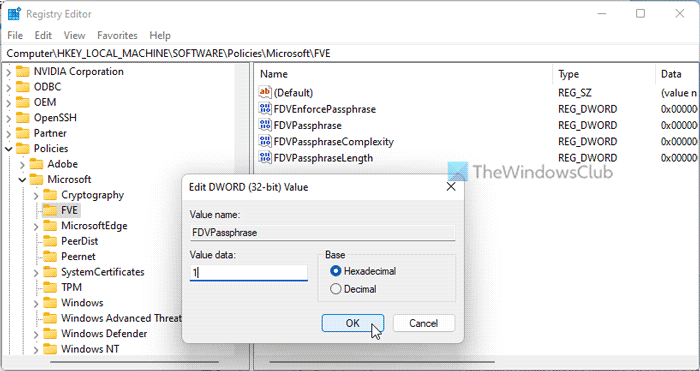Select the Decimal base option
The height and width of the screenshot is (371, 700).
pyautogui.click(x=353, y=289)
